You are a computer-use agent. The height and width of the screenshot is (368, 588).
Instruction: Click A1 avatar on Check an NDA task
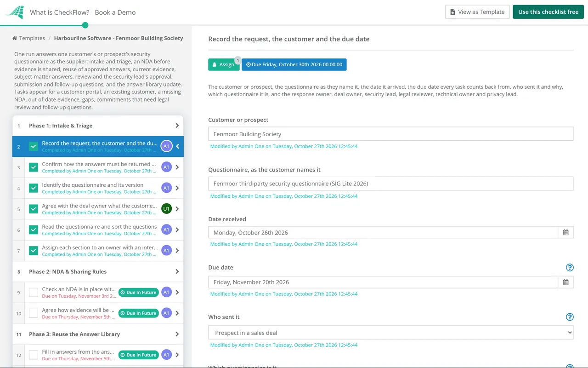pos(166,292)
